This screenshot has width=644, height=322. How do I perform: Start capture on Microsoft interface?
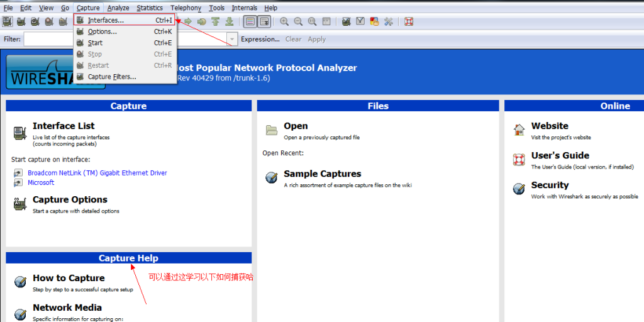[x=41, y=182]
